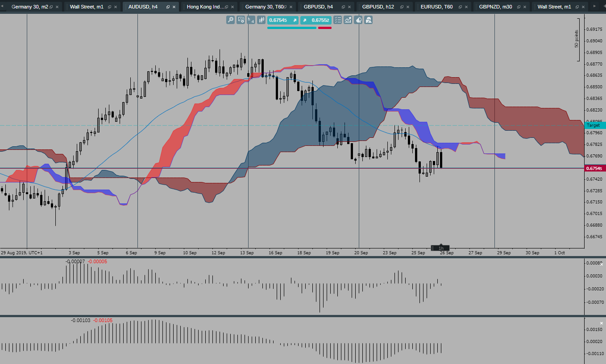Screen dimensions: 606x364
Task: Close the GBPUSD, h4 tab
Action: pyautogui.click(x=349, y=7)
